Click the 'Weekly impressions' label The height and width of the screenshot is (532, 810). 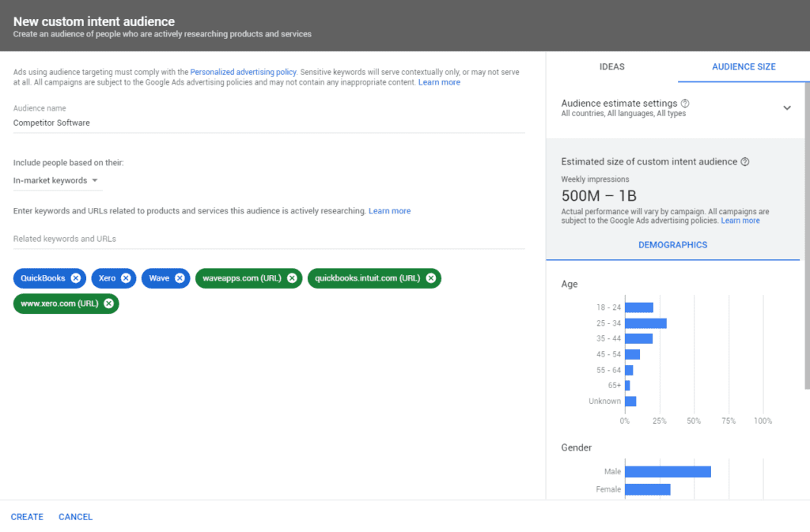[x=595, y=179]
